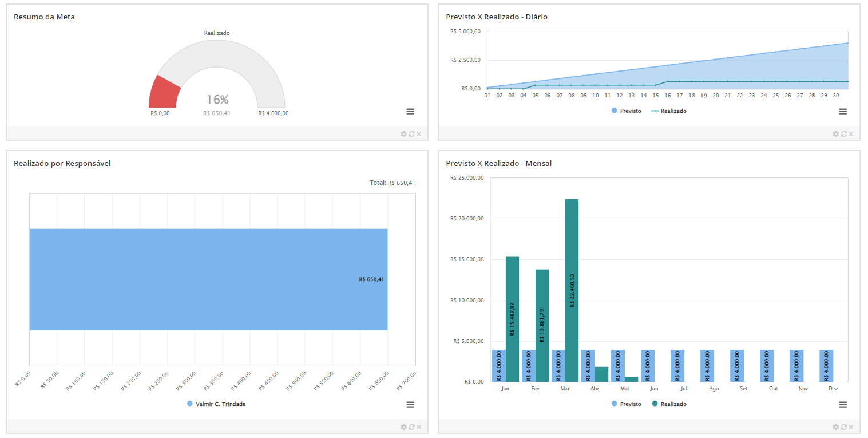Select the December Previsto blue bar
Image resolution: width=868 pixels, height=438 pixels.
click(x=826, y=366)
